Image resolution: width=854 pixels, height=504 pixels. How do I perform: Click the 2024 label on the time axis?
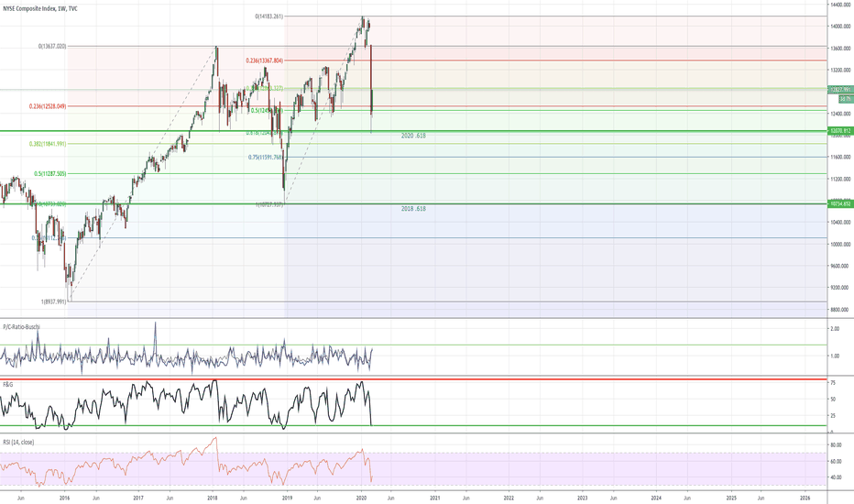(656, 498)
